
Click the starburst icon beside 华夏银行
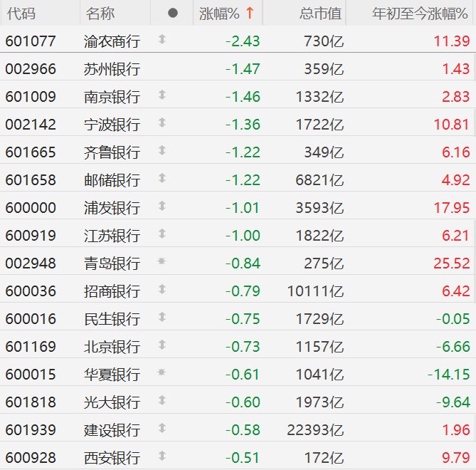162,373
